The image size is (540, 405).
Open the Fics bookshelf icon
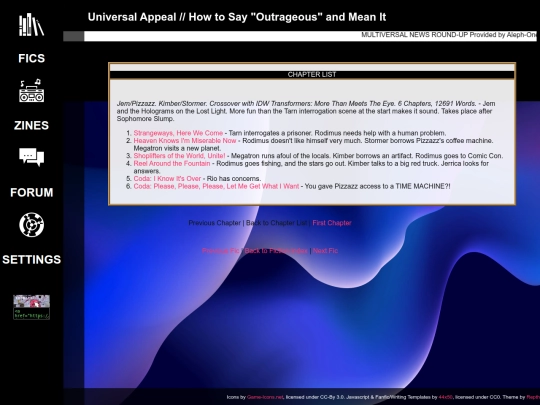click(31, 25)
